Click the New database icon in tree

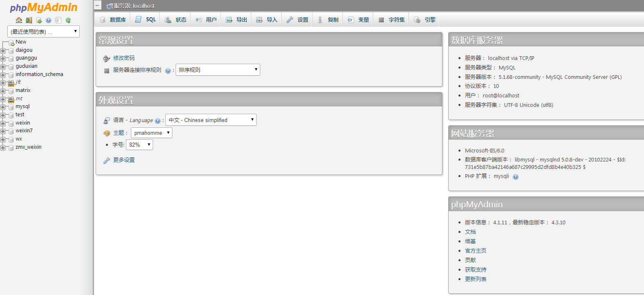11,42
